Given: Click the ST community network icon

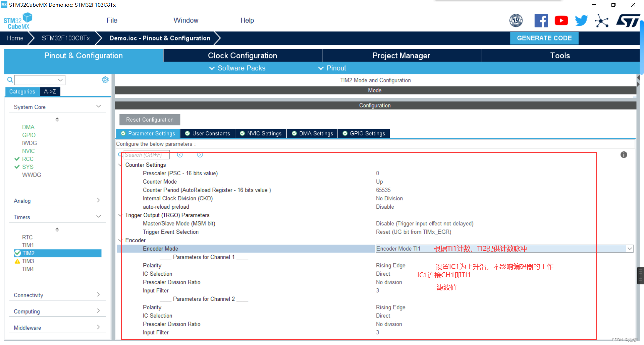Looking at the screenshot, I should click(602, 21).
